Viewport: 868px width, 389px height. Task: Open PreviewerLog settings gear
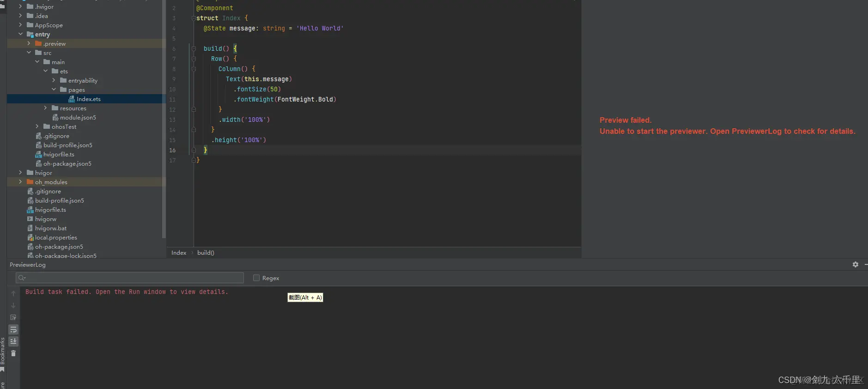(856, 264)
